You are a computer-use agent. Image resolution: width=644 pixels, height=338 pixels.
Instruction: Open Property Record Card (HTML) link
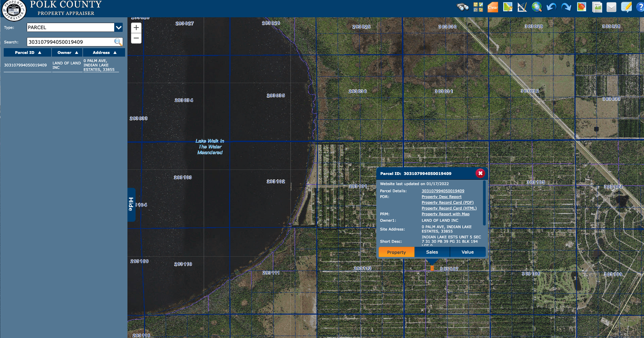(x=449, y=208)
